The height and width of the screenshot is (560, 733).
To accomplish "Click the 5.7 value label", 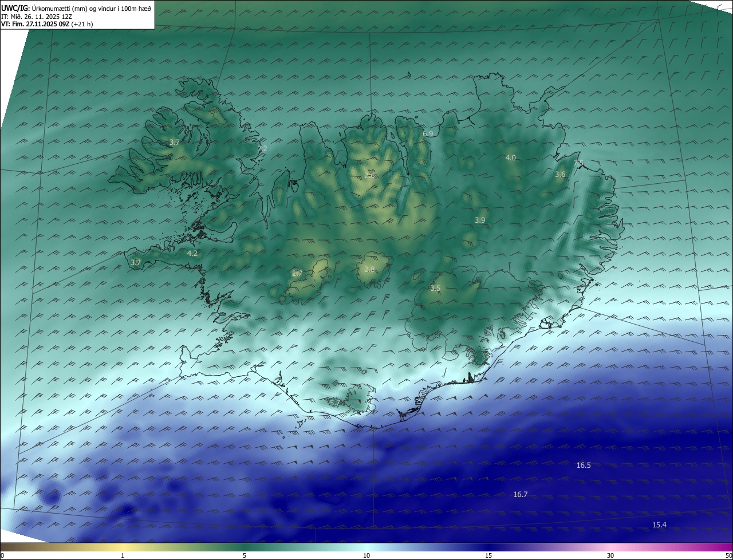I will [x=335, y=403].
